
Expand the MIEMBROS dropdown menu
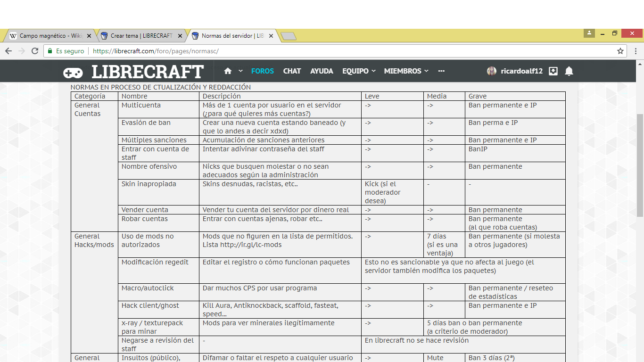[x=406, y=71]
